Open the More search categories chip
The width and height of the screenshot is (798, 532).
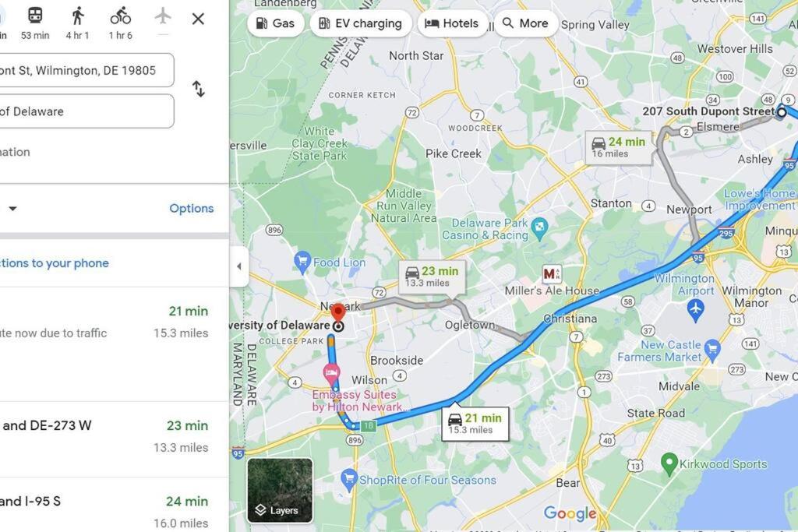tap(526, 23)
